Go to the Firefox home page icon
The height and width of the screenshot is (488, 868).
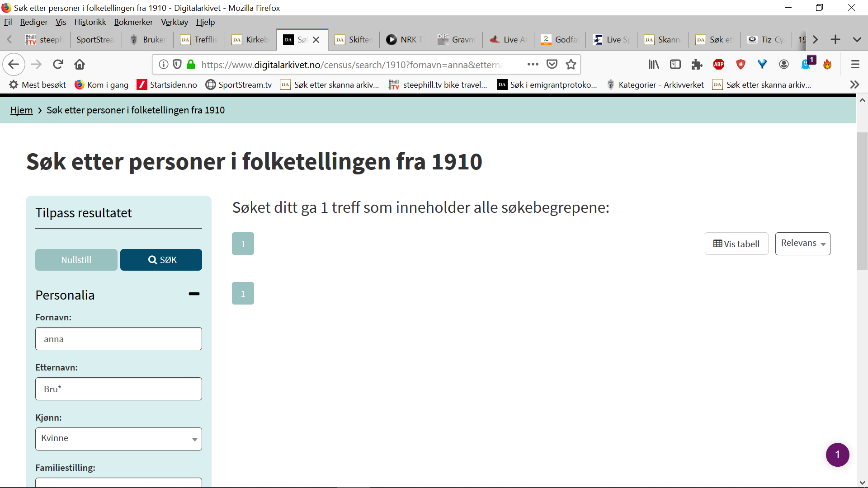point(80,65)
